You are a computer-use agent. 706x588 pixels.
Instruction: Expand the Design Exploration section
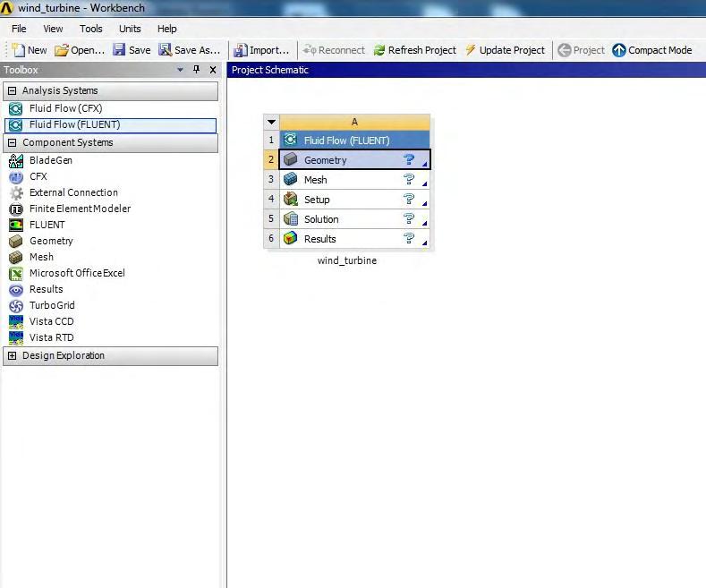pos(13,355)
